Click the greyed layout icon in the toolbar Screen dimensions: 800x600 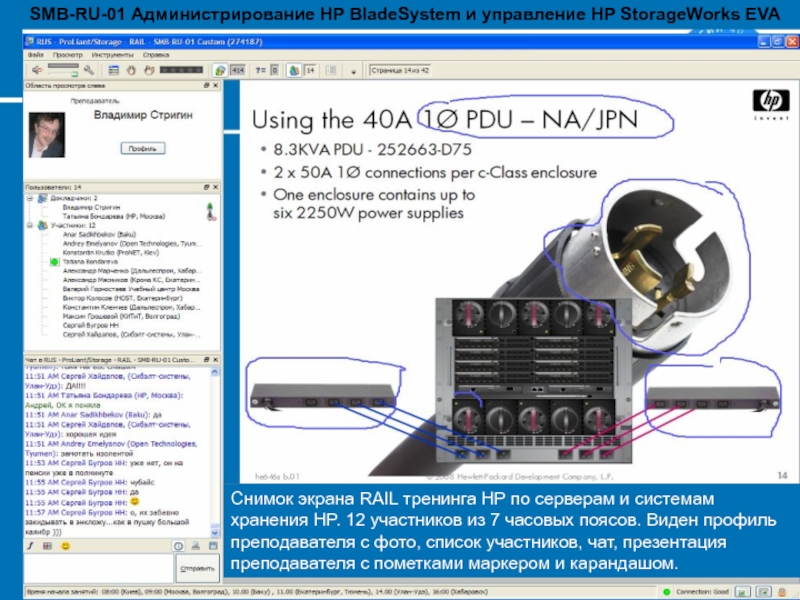(331, 70)
